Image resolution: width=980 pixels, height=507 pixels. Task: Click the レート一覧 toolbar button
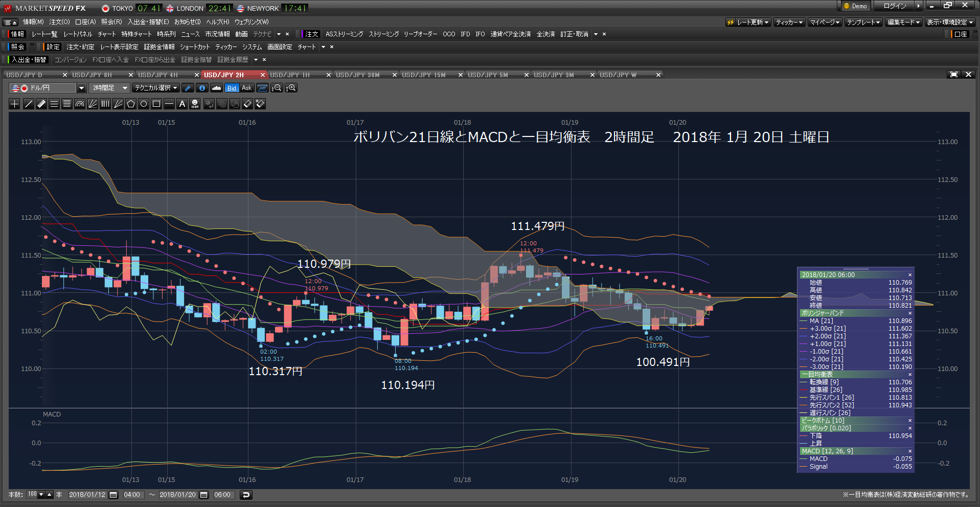coord(44,34)
